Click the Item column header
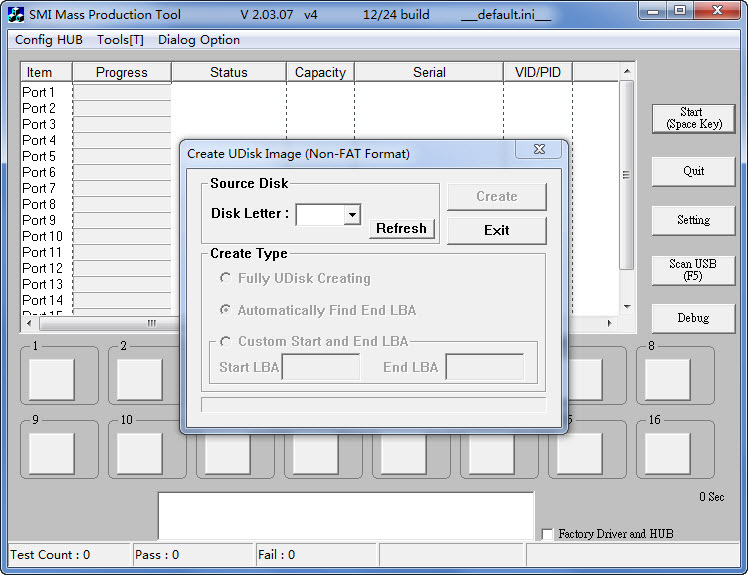Image resolution: width=748 pixels, height=575 pixels. coord(46,73)
